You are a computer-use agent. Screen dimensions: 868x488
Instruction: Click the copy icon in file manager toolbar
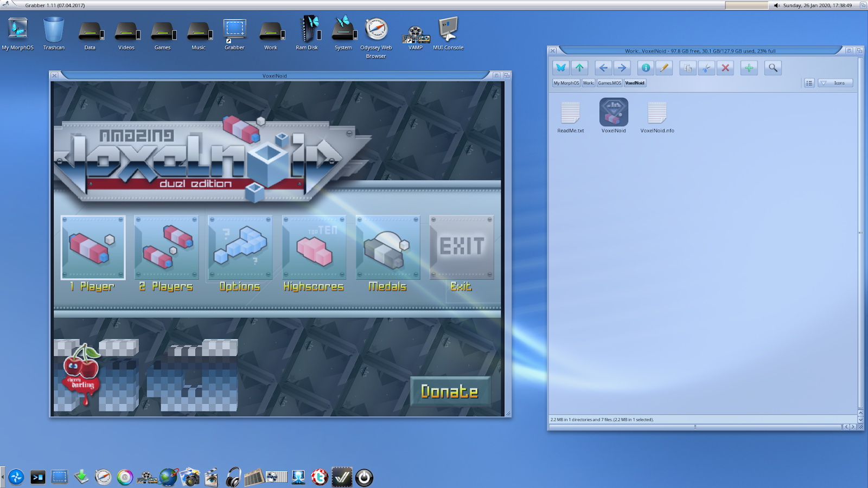click(688, 68)
